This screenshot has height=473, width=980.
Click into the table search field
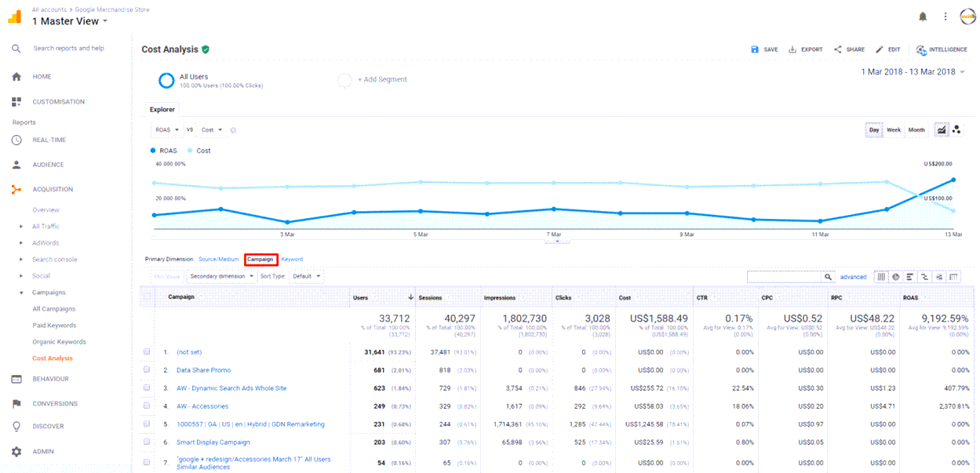(x=784, y=277)
